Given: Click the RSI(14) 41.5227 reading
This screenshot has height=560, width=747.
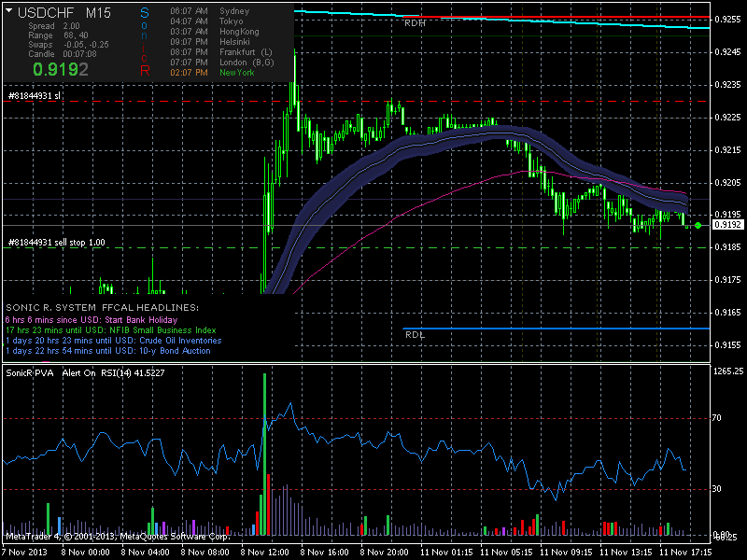Looking at the screenshot, I should pos(138,372).
